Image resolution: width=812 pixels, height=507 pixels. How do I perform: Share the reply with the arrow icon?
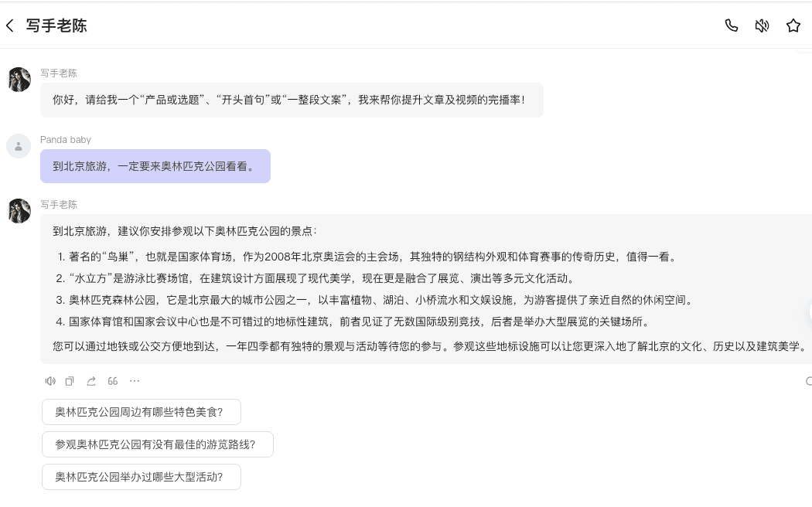[91, 381]
